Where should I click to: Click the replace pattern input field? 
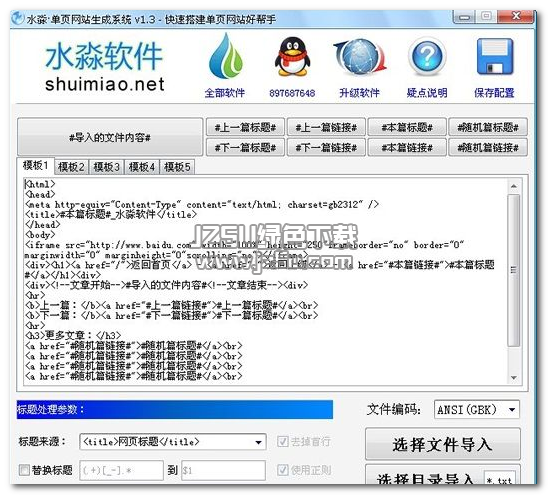click(x=122, y=470)
